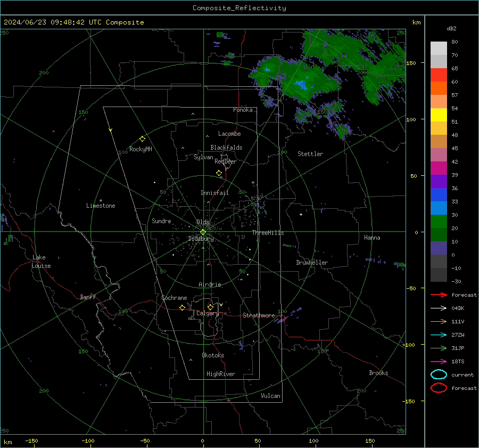Select the Ponoka label on map
This screenshot has height=448, width=479.
coord(243,110)
